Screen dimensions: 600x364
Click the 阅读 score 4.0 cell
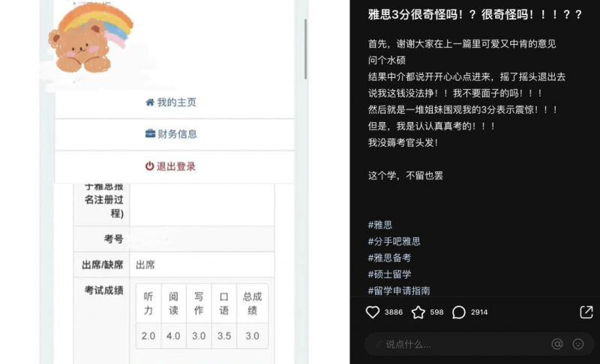pyautogui.click(x=173, y=336)
